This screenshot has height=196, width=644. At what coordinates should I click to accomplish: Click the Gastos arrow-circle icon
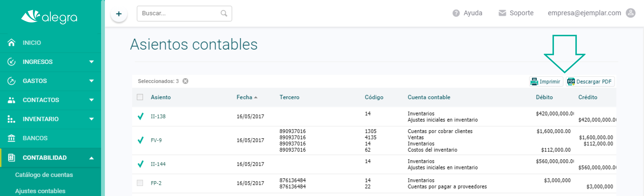pyautogui.click(x=11, y=81)
